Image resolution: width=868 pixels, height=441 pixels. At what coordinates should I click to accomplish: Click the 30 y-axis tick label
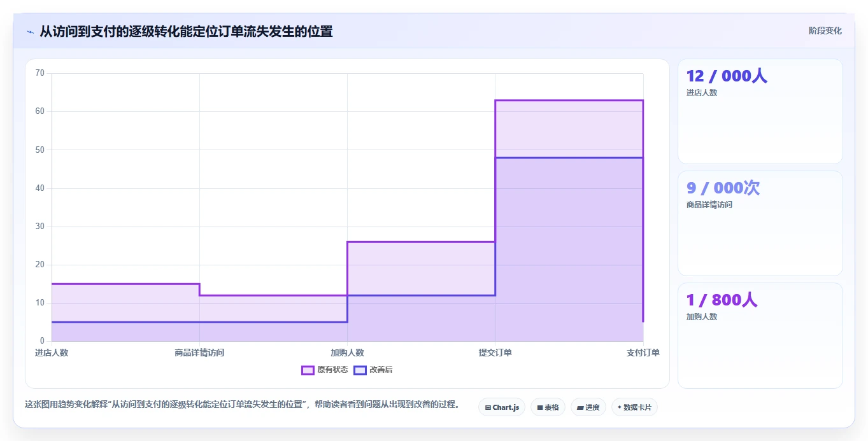click(x=39, y=227)
